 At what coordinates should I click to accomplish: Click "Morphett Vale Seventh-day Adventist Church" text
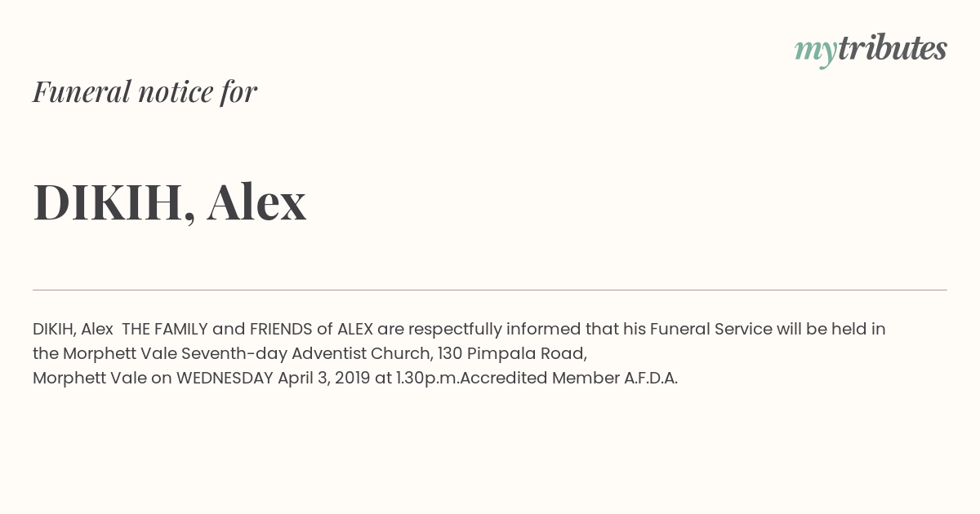click(247, 354)
